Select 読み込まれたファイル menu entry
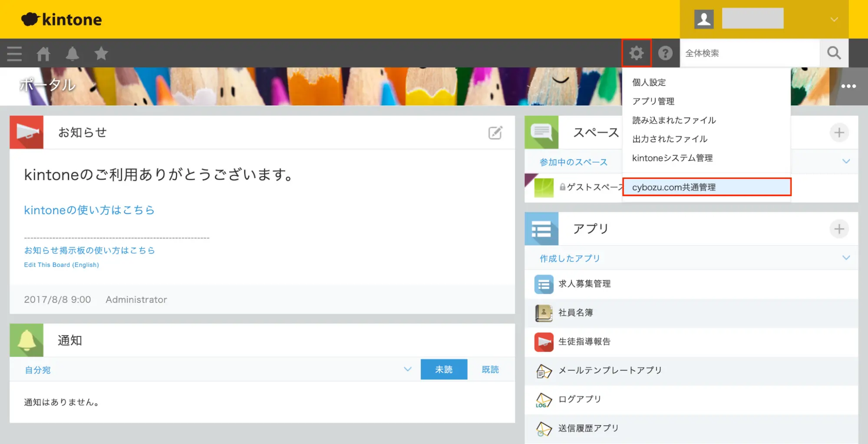Viewport: 868px width, 444px height. click(706, 120)
